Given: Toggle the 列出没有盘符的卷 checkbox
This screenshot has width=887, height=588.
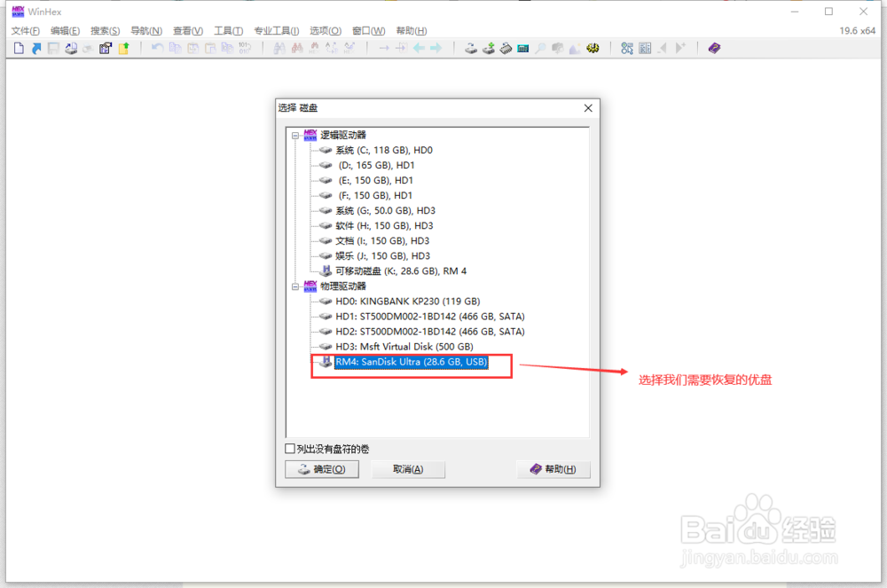Looking at the screenshot, I should pos(290,449).
